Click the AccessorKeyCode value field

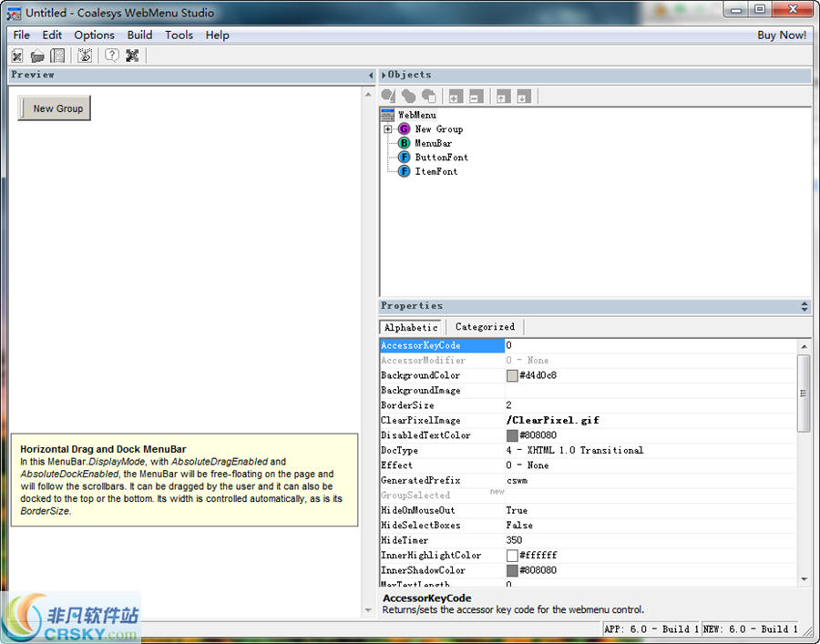[x=651, y=345]
